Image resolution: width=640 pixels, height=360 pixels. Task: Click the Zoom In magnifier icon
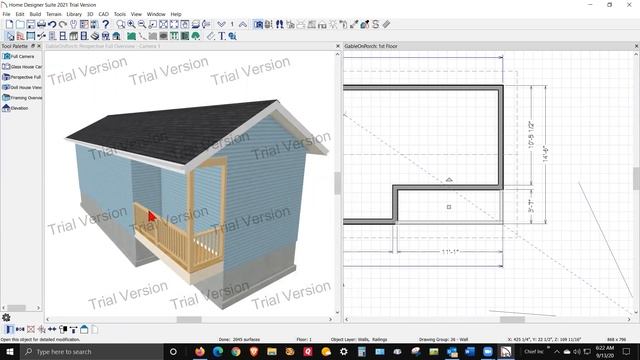click(131, 24)
